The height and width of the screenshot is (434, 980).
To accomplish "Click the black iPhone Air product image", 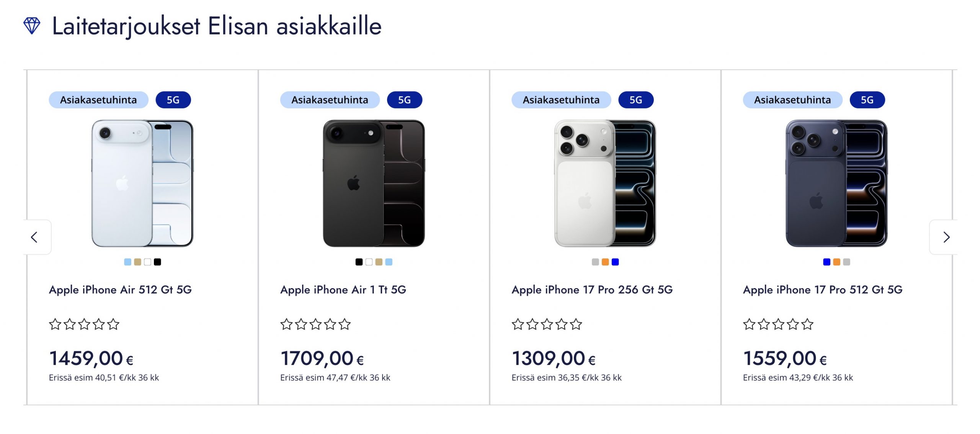I will [374, 183].
